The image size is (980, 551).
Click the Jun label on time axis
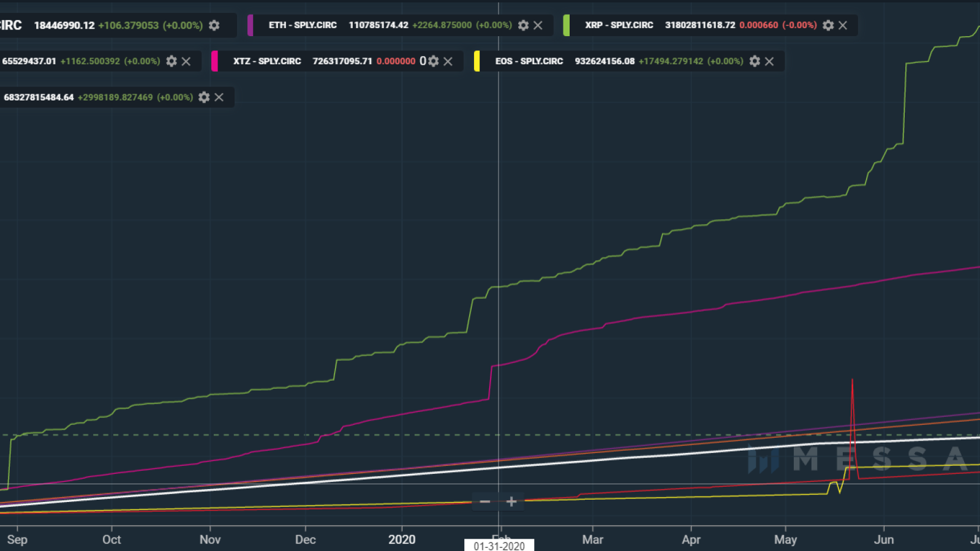[x=884, y=539]
